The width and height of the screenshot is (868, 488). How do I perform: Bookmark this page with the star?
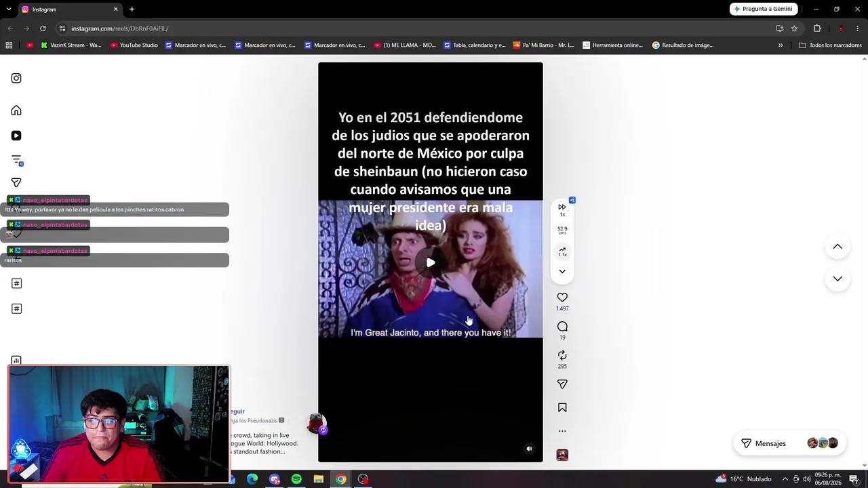coord(794,28)
